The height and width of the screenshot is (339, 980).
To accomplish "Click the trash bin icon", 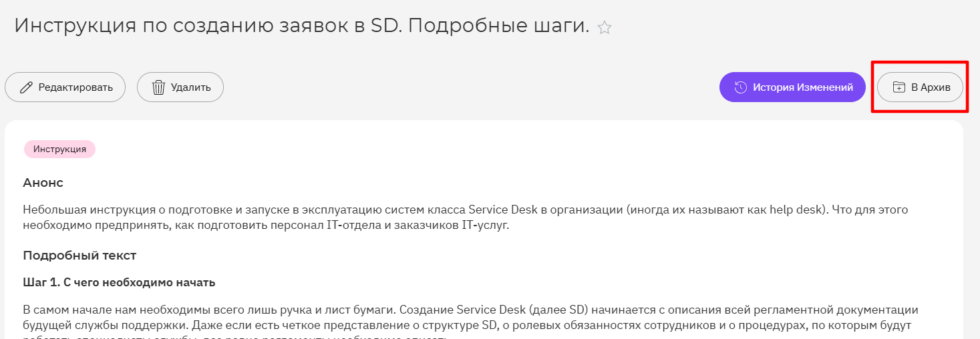I will [158, 87].
